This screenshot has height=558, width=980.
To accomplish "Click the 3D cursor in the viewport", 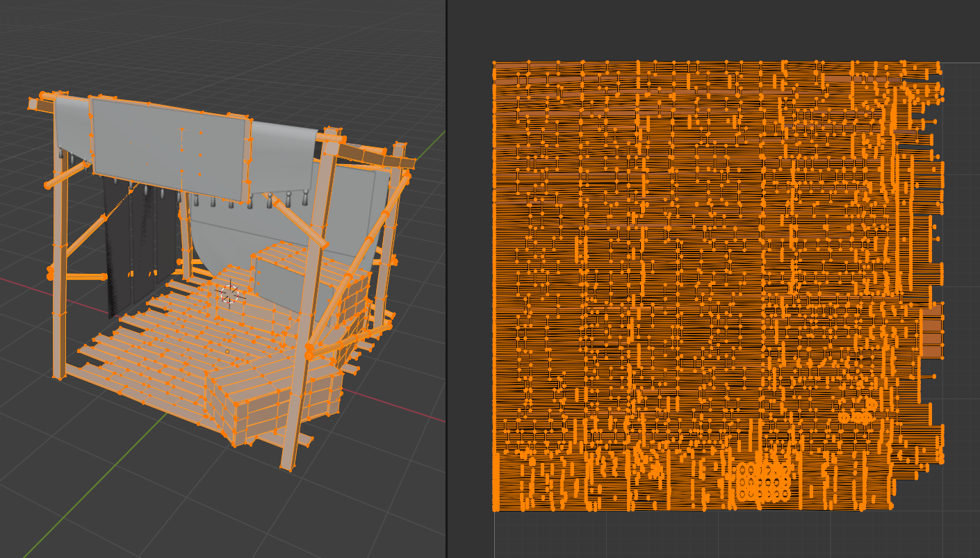I will click(229, 294).
